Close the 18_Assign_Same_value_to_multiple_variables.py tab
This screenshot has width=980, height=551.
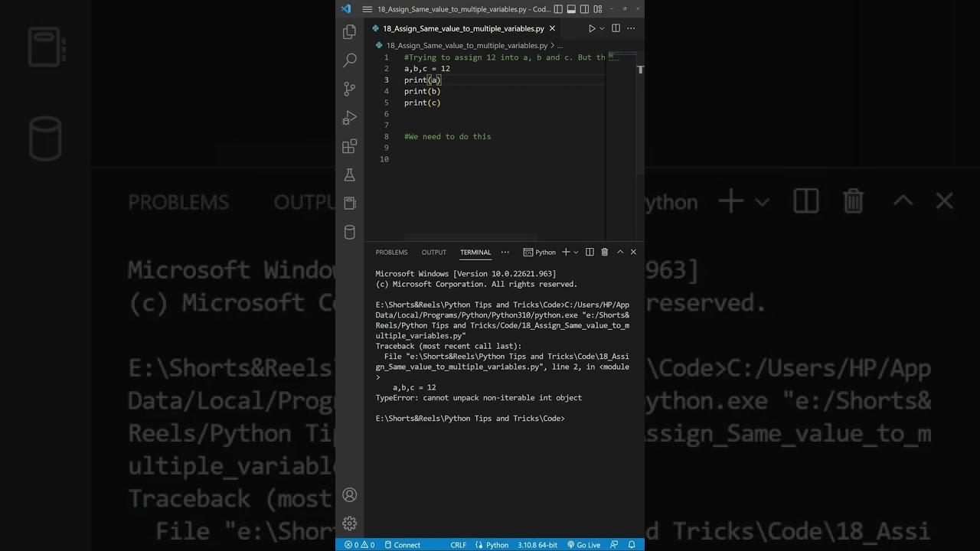[553, 28]
